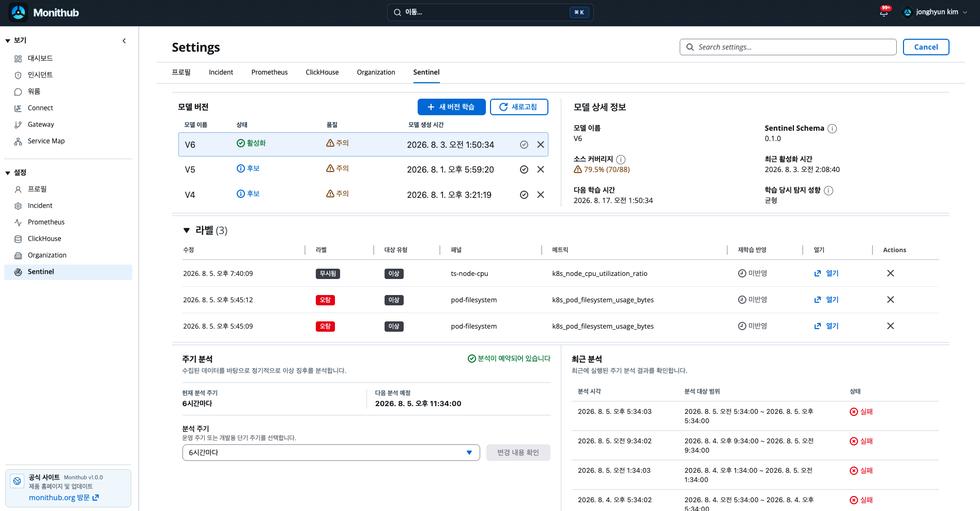Click the Cancel button
Screen dimensions: 980x511
[926, 47]
